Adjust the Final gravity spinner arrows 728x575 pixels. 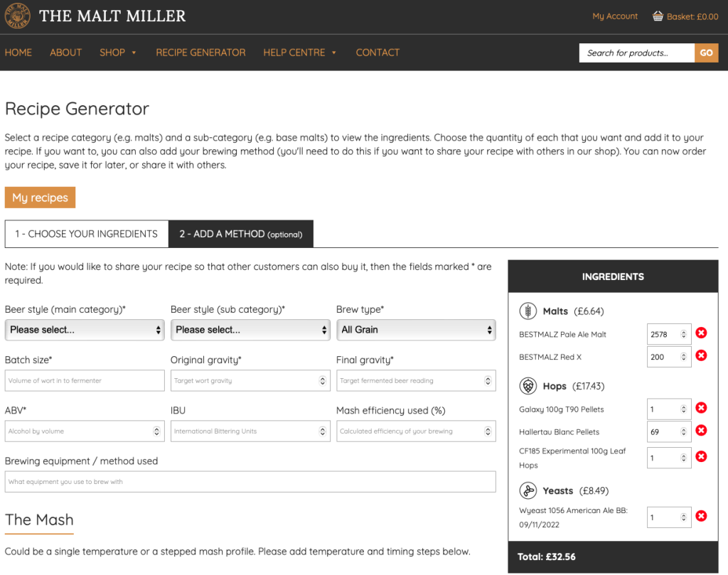(488, 380)
